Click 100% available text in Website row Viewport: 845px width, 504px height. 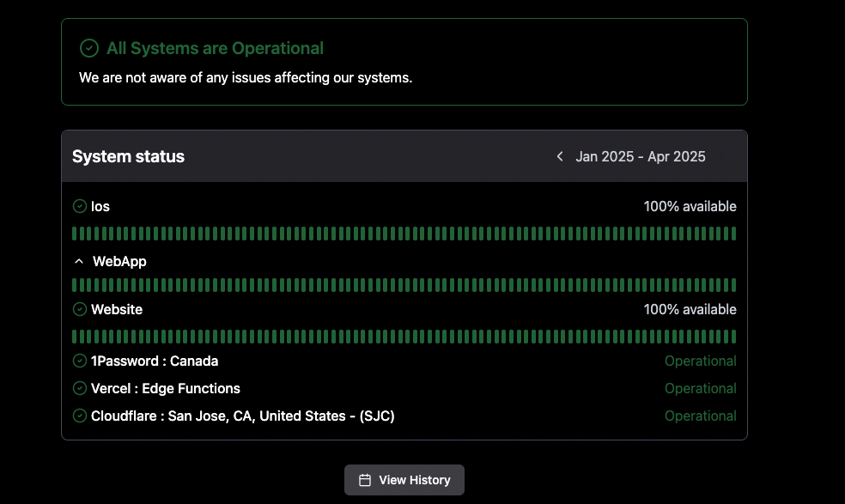(690, 309)
